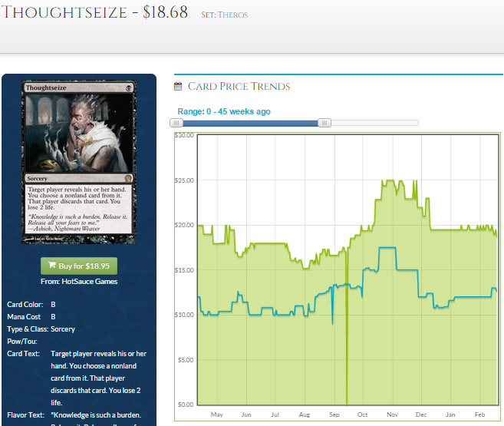Click the Card Price Trends heading
The width and height of the screenshot is (504, 426).
click(x=239, y=86)
